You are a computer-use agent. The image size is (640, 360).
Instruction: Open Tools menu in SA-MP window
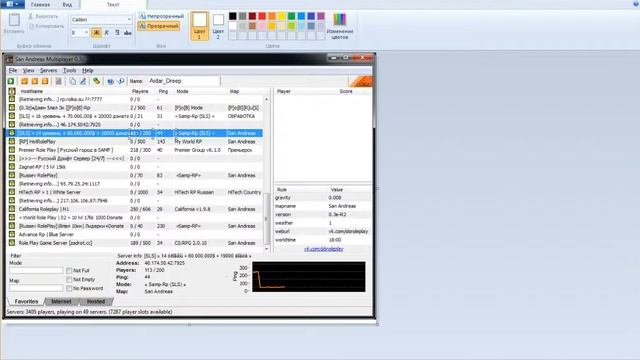pyautogui.click(x=69, y=71)
